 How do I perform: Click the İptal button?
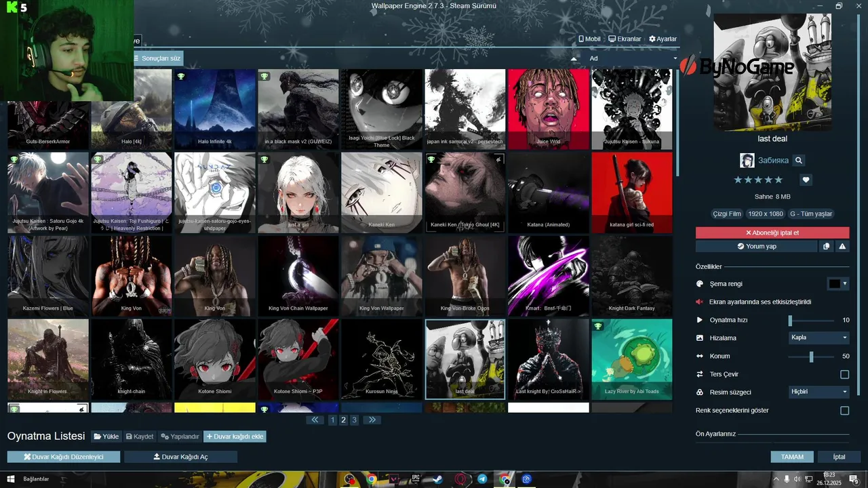[840, 457]
